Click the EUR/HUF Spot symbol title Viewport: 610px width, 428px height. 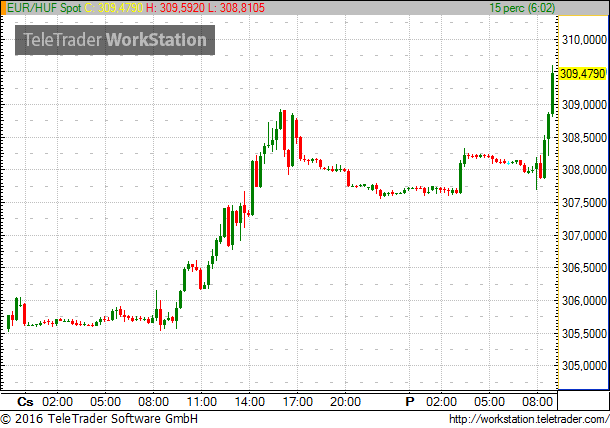pyautogui.click(x=44, y=8)
